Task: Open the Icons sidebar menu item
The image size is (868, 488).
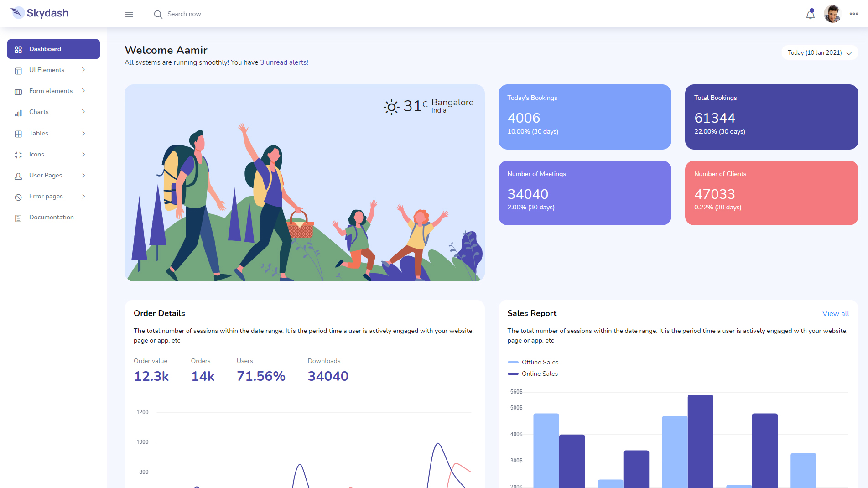Action: (x=36, y=154)
